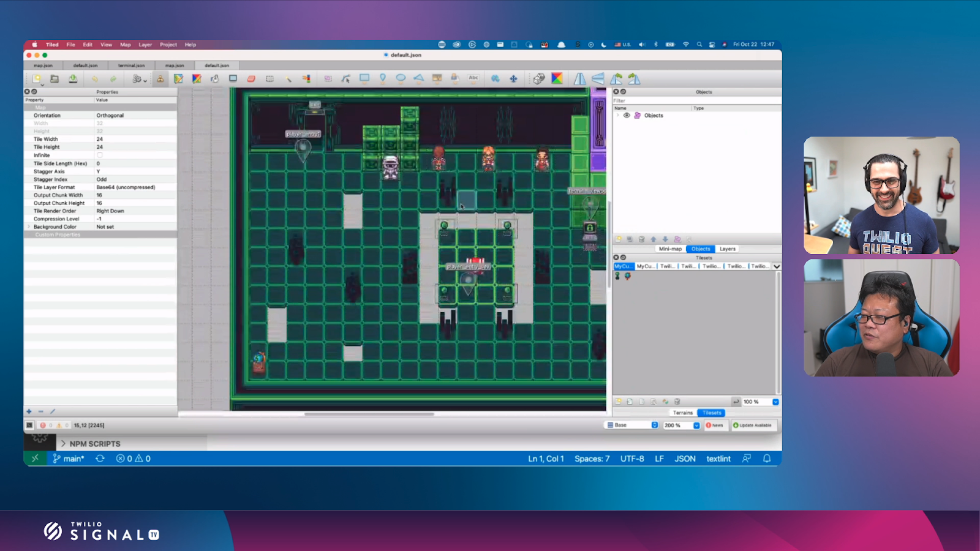Viewport: 980px width, 551px height.
Task: Open the Project menu
Action: pos(168,45)
